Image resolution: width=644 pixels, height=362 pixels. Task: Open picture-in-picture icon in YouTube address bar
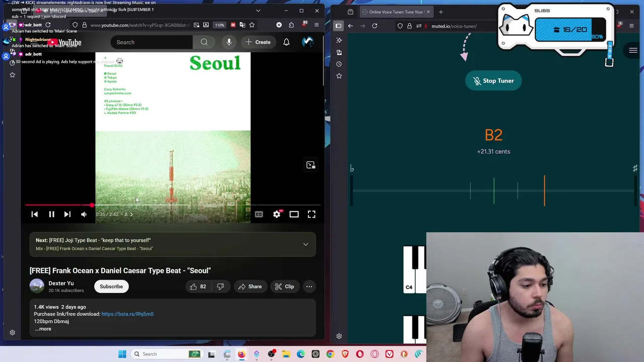point(196,25)
